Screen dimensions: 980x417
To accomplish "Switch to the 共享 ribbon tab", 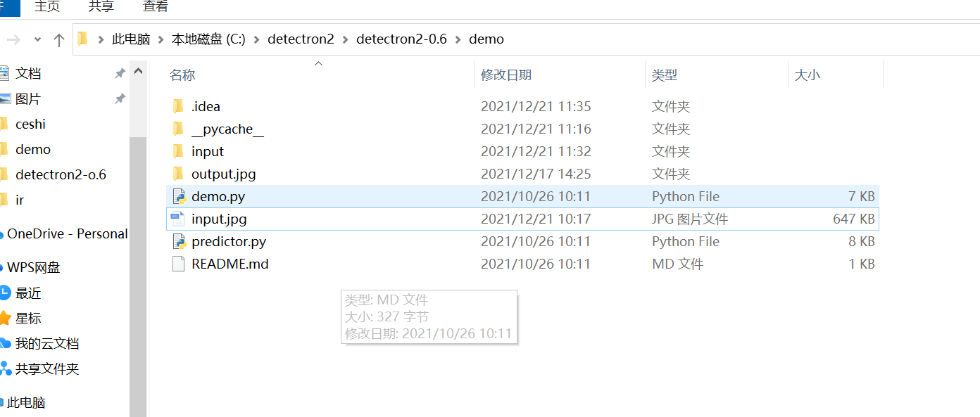I will 101,6.
